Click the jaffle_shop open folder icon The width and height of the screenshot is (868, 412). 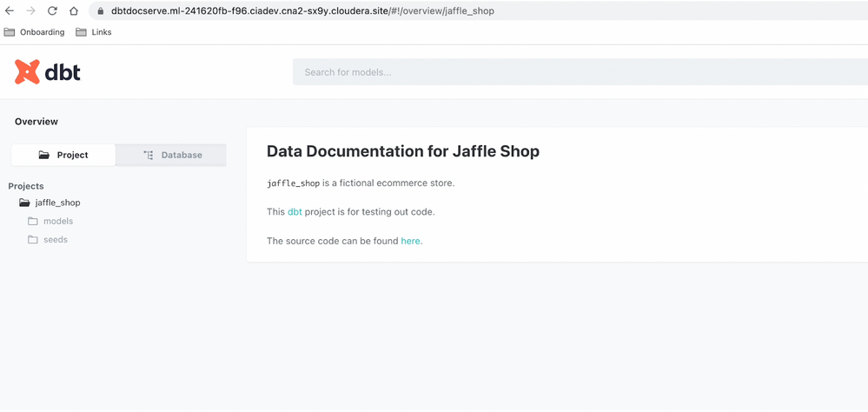pos(23,203)
